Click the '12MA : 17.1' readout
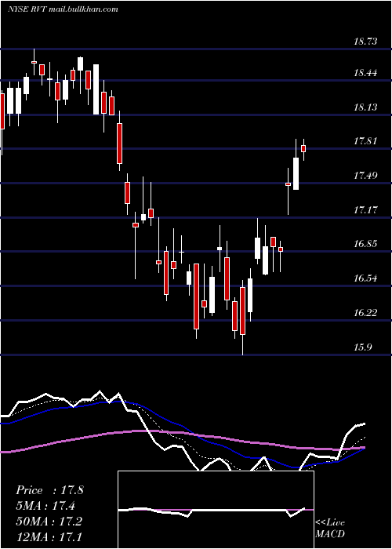The width and height of the screenshot is (392, 549). [49, 536]
